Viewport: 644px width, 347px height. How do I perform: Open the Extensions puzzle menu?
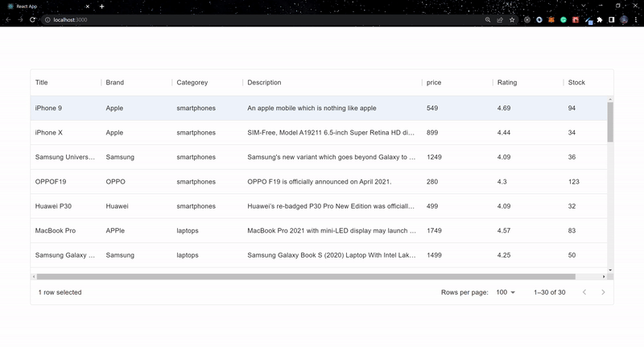click(x=600, y=19)
